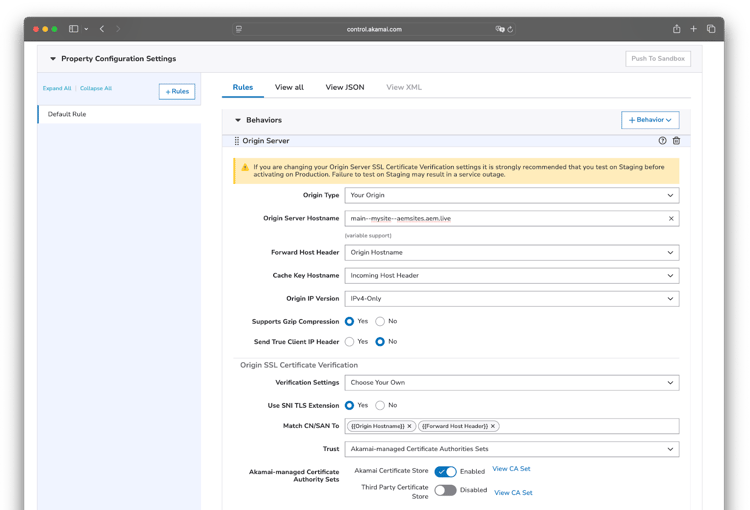Open View CA Set for Akamai Certificate Store
The width and height of the screenshot is (750, 510).
pos(511,469)
